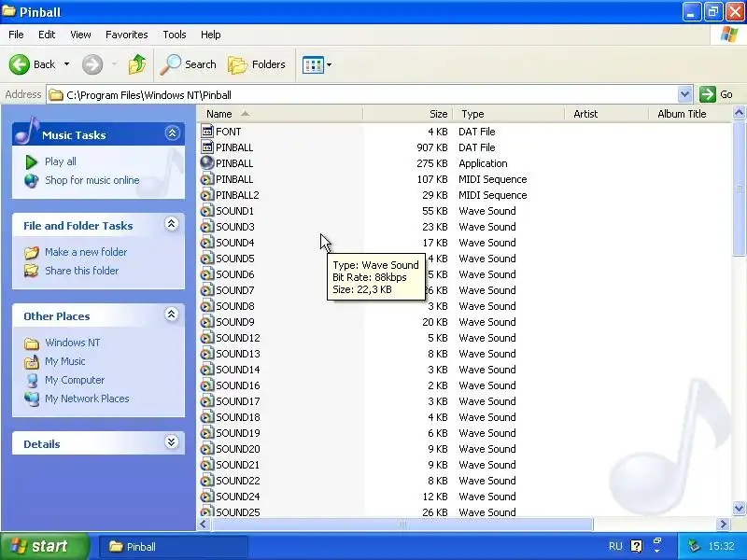Screen dimensions: 747x560
Task: Select the SOUND18 file icon
Action: point(206,417)
